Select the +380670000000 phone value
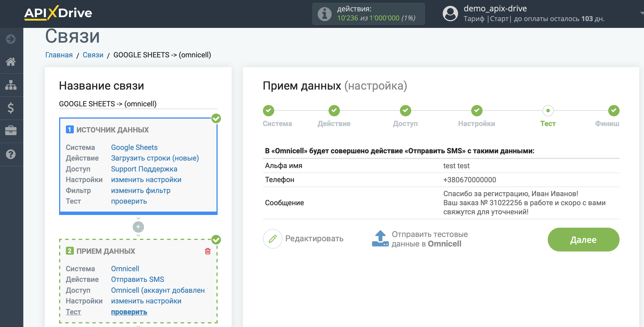Screen dimensions: 644x327 [x=469, y=180]
